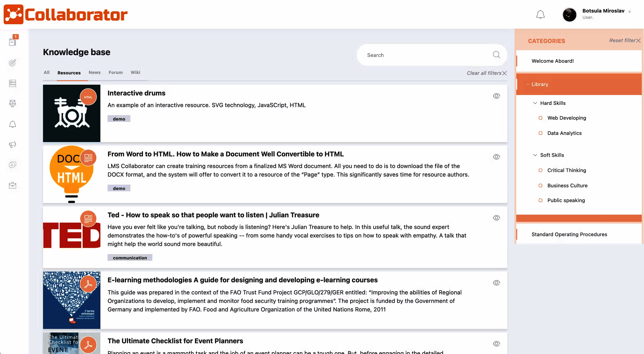Switch to the News tab

point(94,73)
